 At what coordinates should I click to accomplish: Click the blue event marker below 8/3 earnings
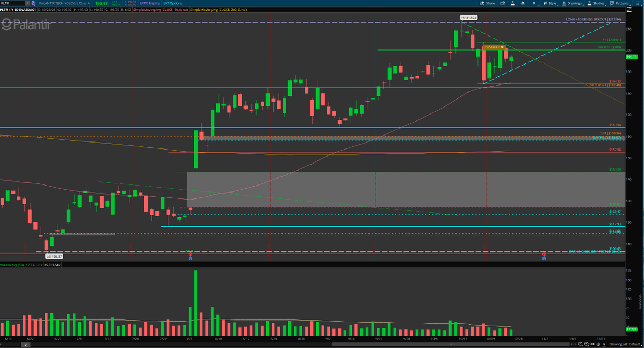[190, 258]
